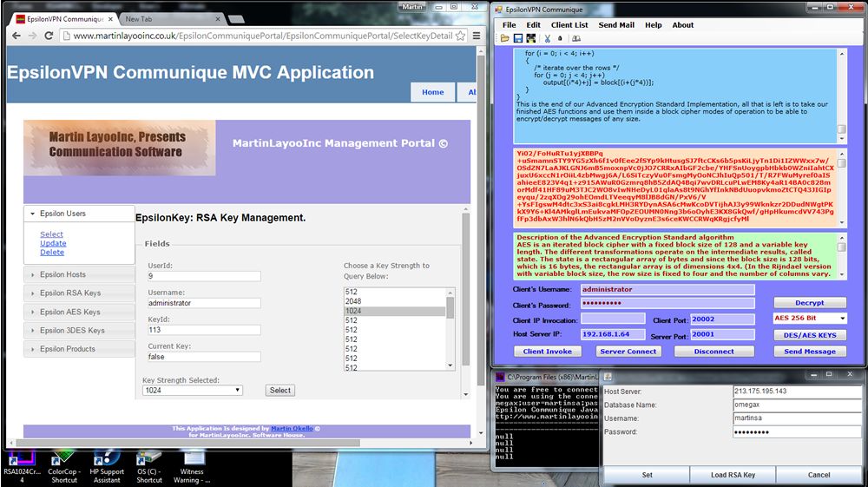Expand the Epsilon Hosts section
Screen dimensions: 868x487
pyautogui.click(x=79, y=274)
